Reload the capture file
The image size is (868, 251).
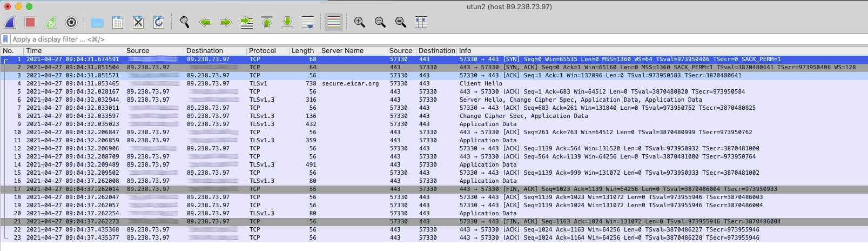159,22
